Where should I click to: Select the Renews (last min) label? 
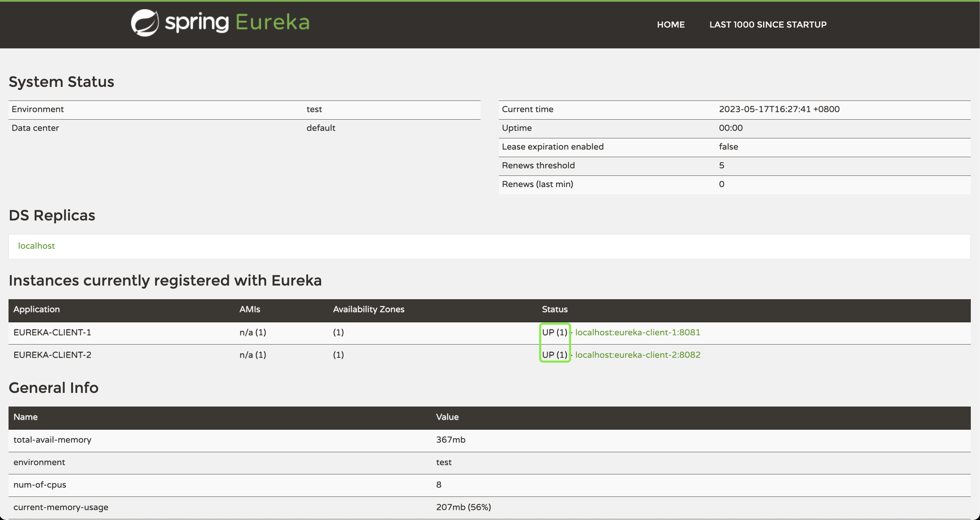click(537, 184)
